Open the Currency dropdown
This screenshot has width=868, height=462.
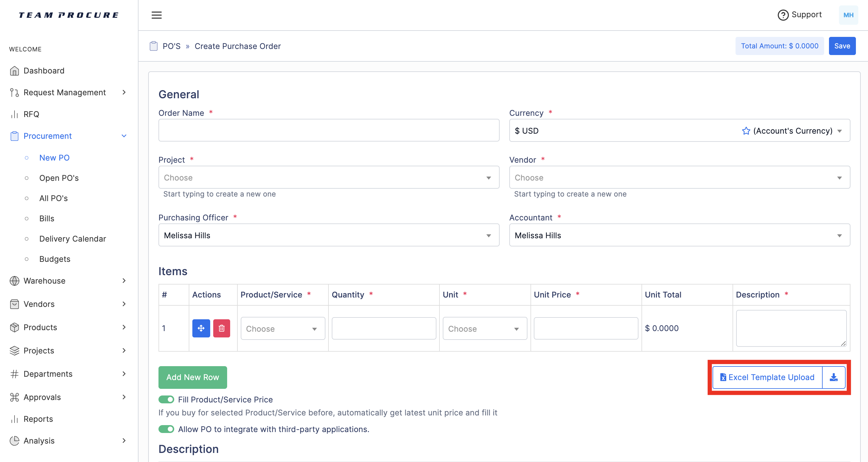[679, 131]
